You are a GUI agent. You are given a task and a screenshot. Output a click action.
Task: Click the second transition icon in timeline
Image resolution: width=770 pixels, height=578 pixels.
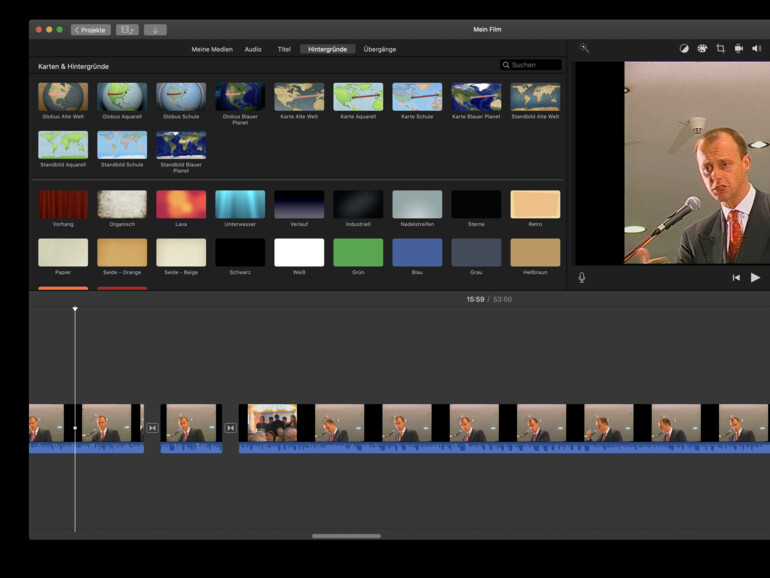pyautogui.click(x=230, y=428)
